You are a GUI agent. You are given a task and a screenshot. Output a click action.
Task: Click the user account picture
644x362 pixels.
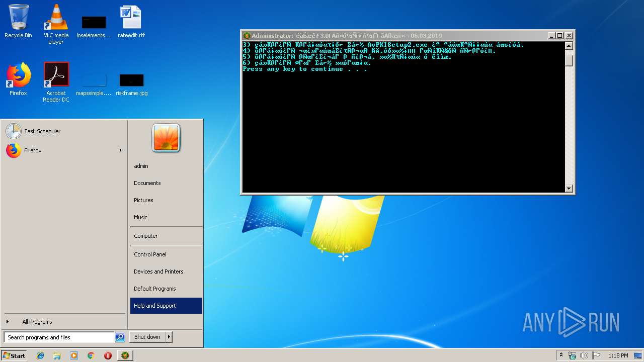pyautogui.click(x=166, y=138)
